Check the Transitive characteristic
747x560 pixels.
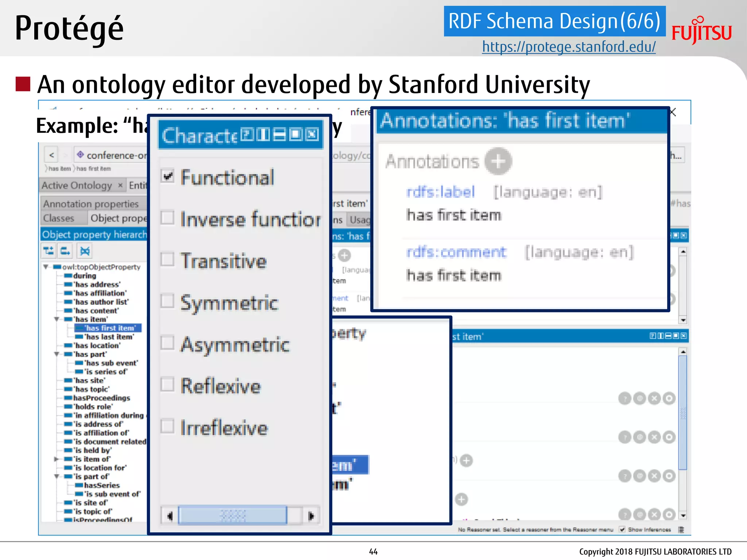pyautogui.click(x=167, y=259)
